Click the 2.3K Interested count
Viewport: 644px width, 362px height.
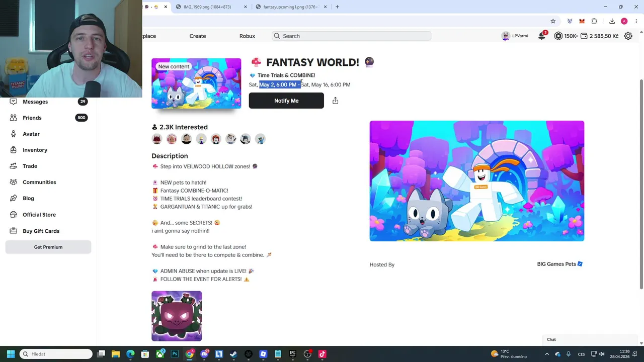(x=180, y=127)
